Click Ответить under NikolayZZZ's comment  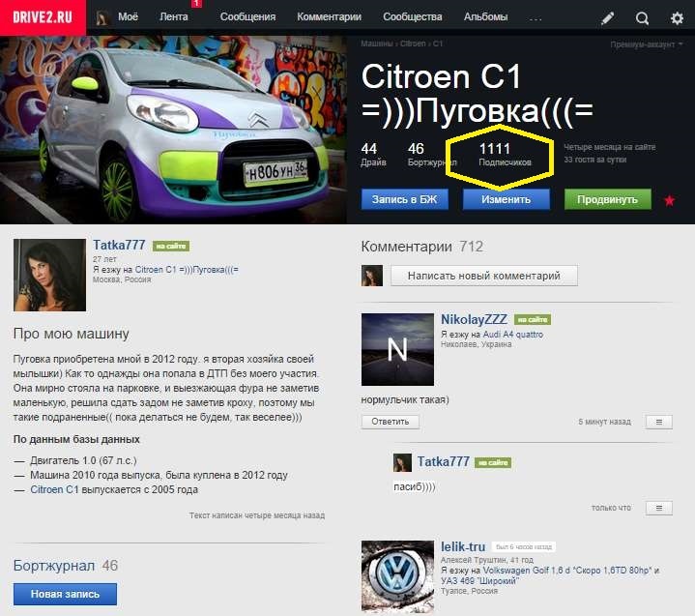click(391, 422)
